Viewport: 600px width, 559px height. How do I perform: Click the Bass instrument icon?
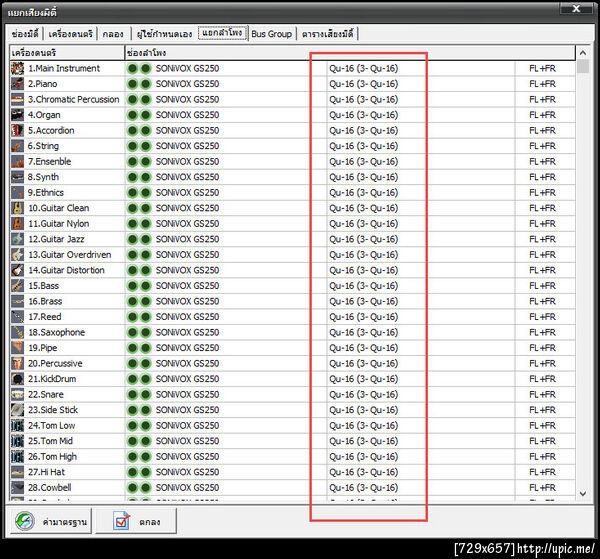tap(17, 286)
